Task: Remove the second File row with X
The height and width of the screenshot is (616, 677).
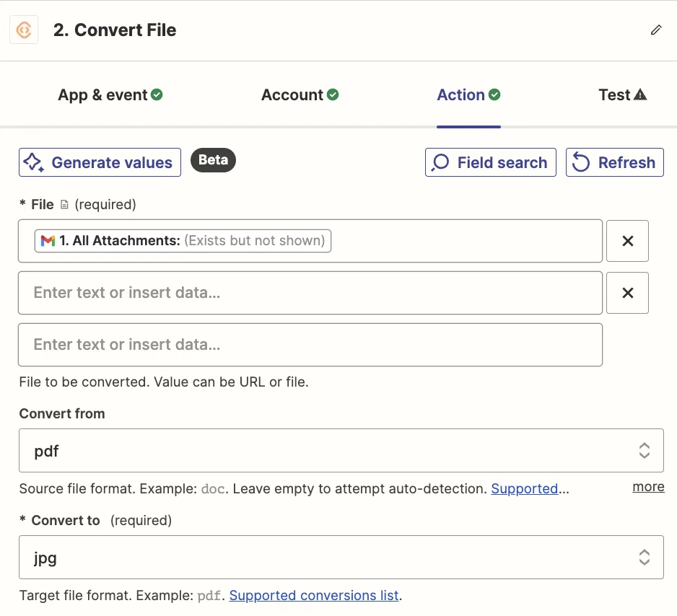Action: [x=627, y=293]
